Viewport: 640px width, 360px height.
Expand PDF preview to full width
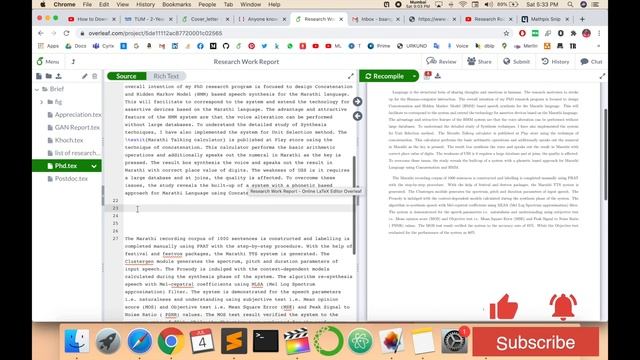tap(602, 76)
